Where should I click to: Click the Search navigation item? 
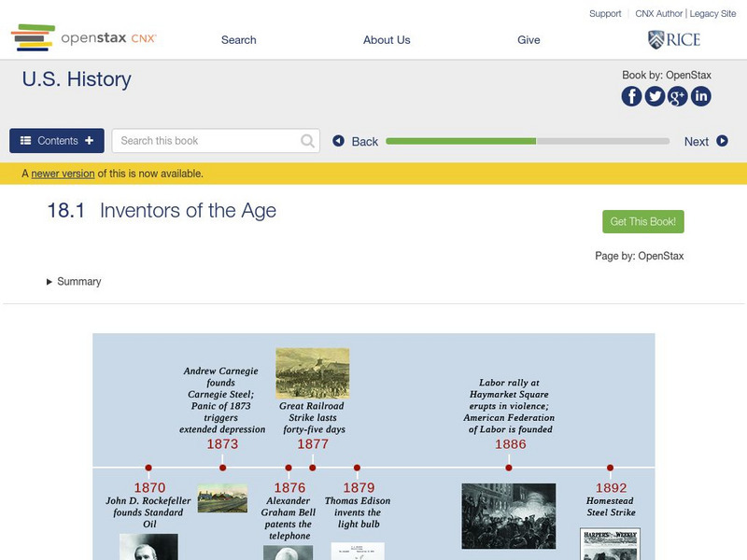pos(238,40)
